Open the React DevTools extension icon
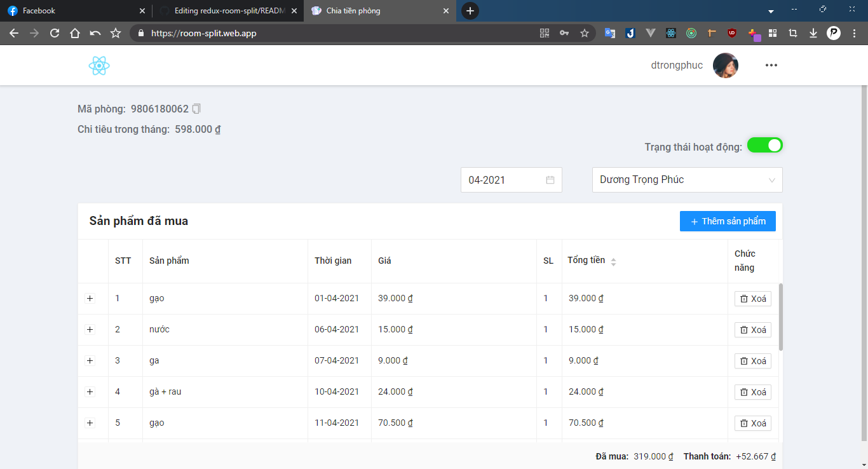 [671, 33]
